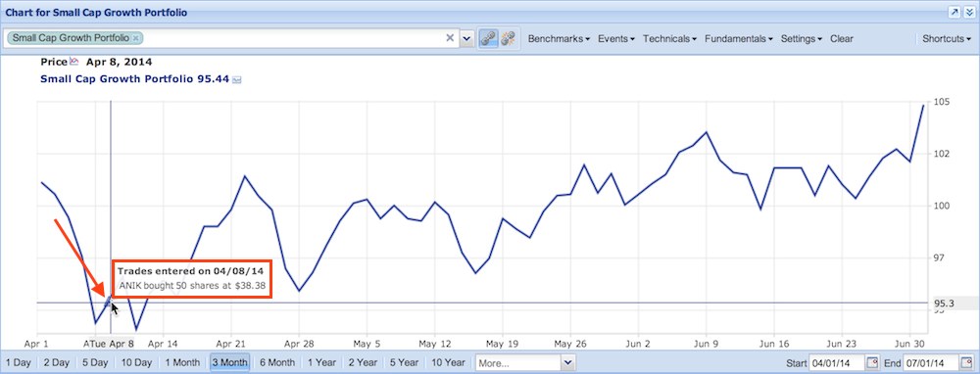980x374 pixels.
Task: Click the chart title 'Chart for Small Cap Growth Portfolio'
Action: [96, 13]
